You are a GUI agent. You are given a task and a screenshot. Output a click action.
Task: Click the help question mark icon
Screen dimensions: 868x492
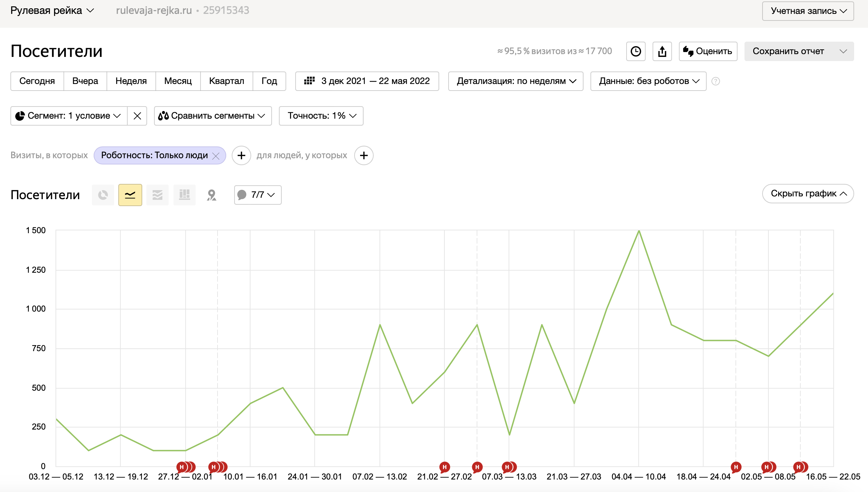(x=715, y=81)
